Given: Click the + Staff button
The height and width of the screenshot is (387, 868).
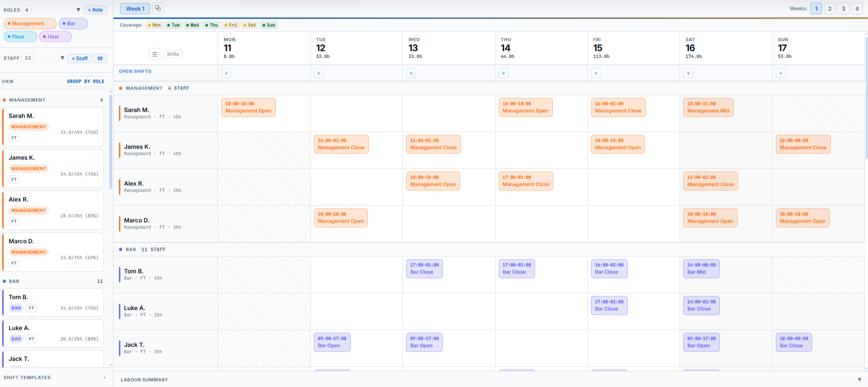Looking at the screenshot, I should click(x=79, y=58).
